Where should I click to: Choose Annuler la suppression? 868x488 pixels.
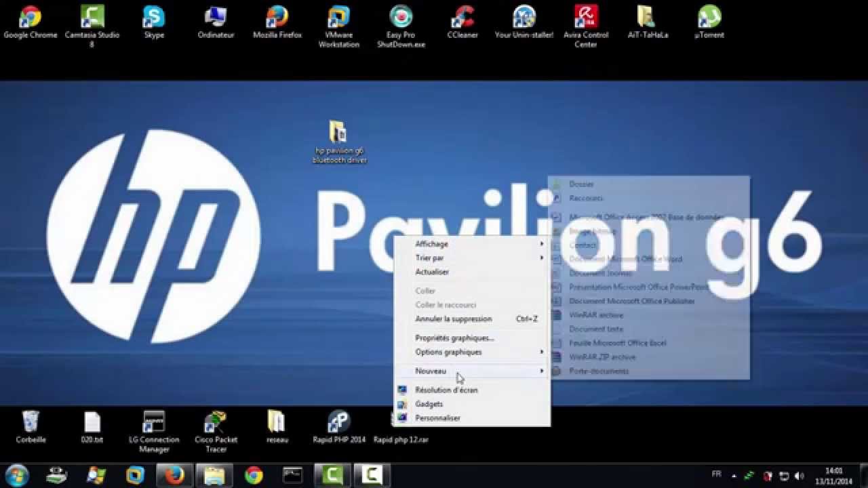[x=473, y=319]
